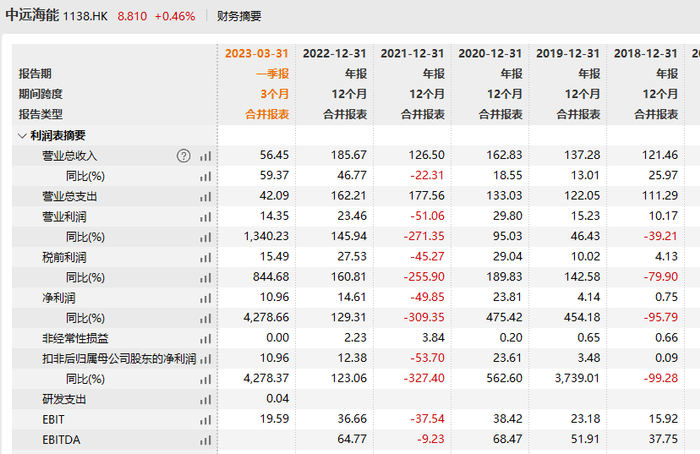700x454 pixels.
Task: Select the 2023-03-31 report column header
Action: point(257,54)
